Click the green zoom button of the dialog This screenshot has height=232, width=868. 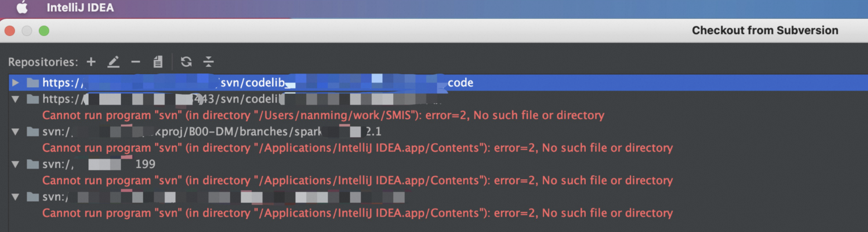[x=44, y=31]
